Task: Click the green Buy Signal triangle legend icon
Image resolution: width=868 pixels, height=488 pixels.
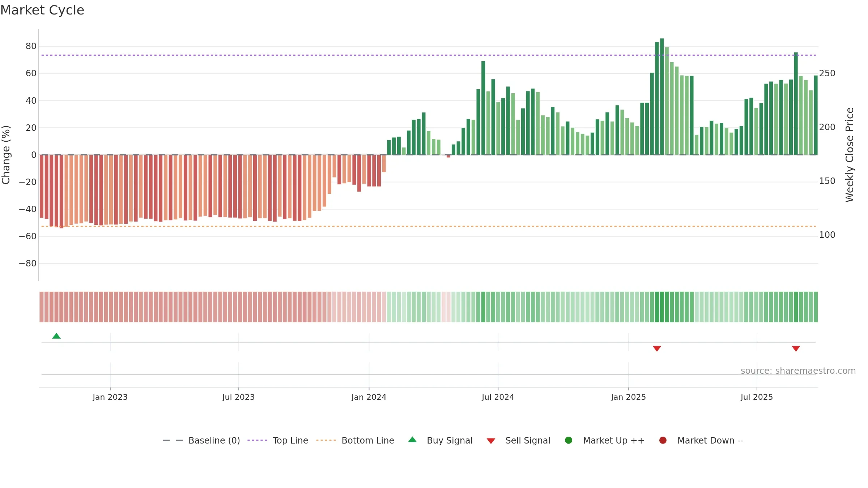Action: point(412,440)
